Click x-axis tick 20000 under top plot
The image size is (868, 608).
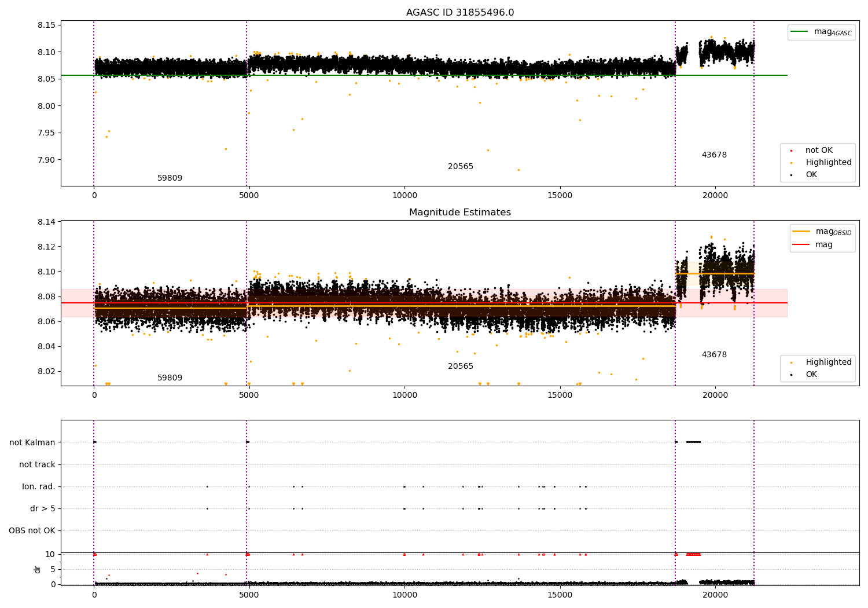(715, 196)
